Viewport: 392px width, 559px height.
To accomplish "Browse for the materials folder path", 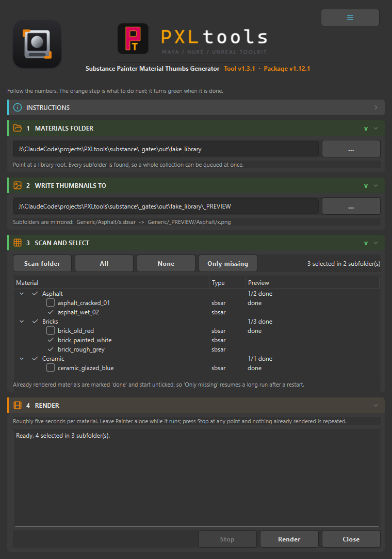I will pyautogui.click(x=351, y=149).
